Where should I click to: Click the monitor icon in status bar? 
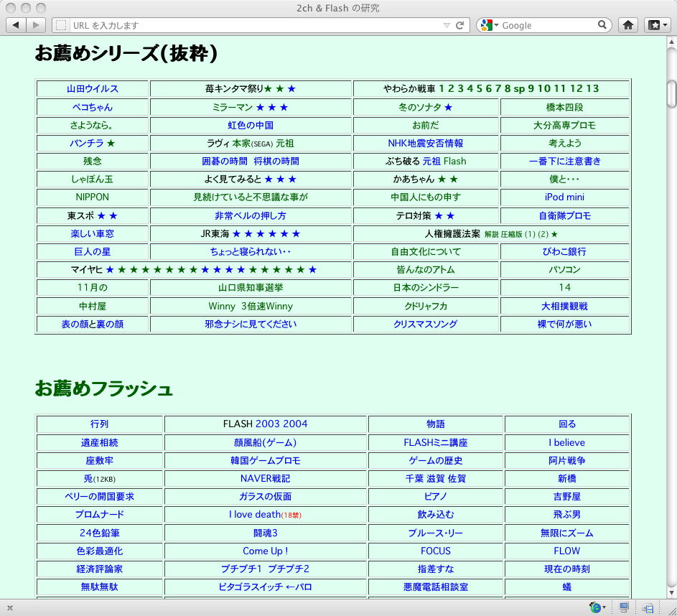[623, 607]
